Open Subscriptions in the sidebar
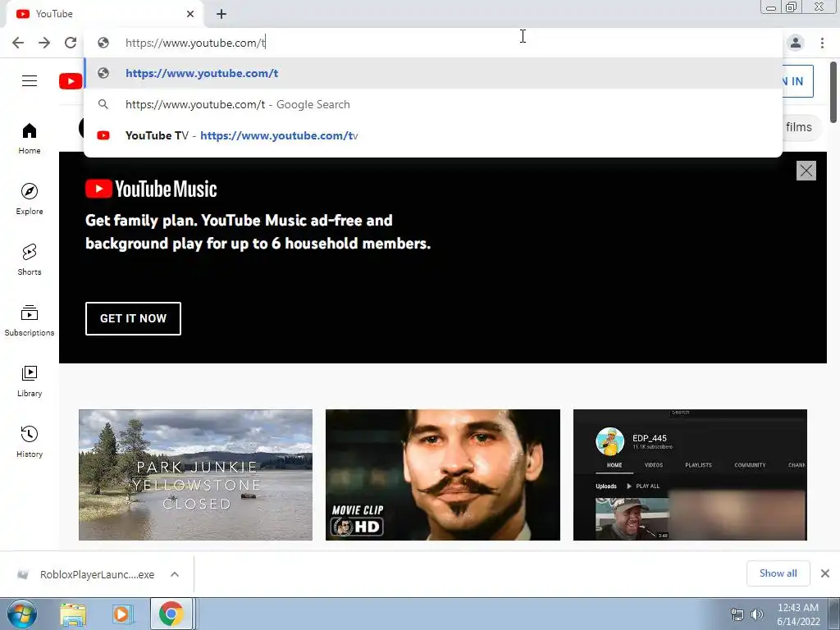Screen dimensions: 840x630 [30, 321]
